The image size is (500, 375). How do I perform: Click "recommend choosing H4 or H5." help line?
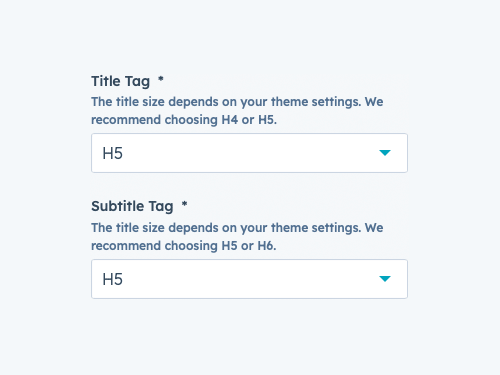coord(184,120)
